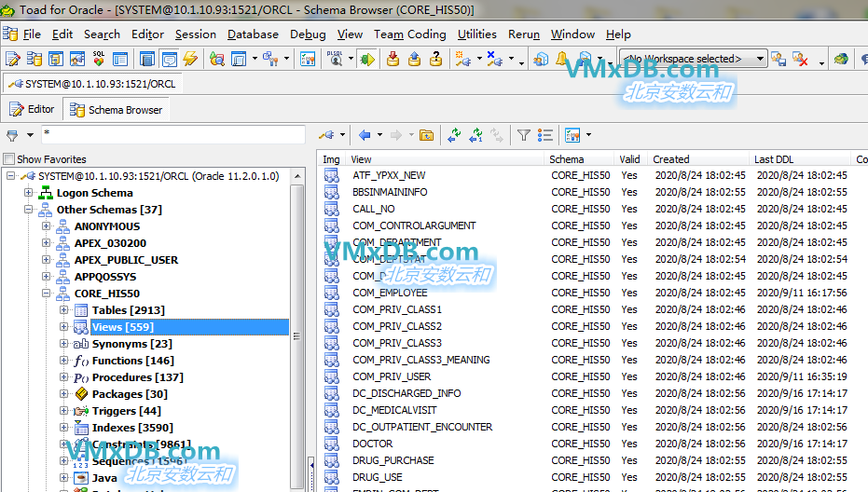Click the New Connection plug-with-spark icon
Image resolution: width=868 pixels, height=492 pixels.
coord(462,59)
